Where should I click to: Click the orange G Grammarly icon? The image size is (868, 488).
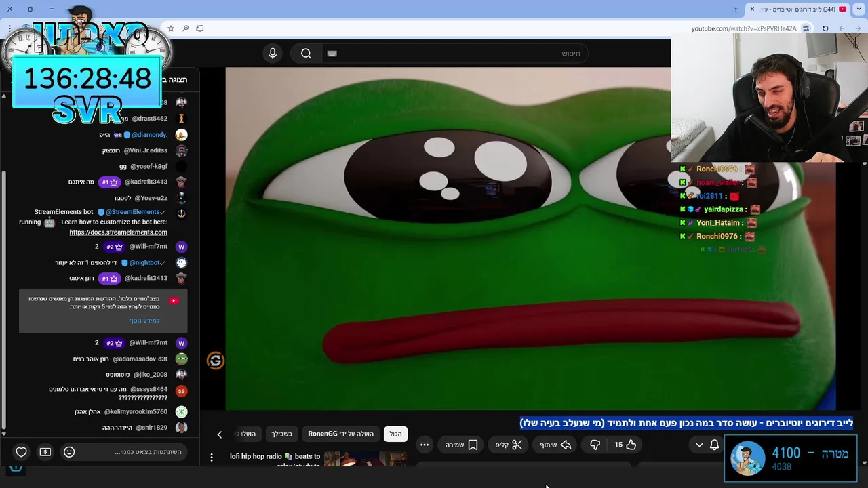point(216,361)
